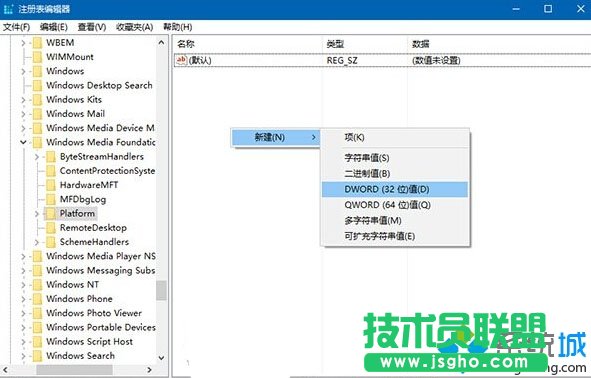Image resolution: width=591 pixels, height=378 pixels.
Task: Choose 字符串值(S) from the submenu
Action: point(395,158)
